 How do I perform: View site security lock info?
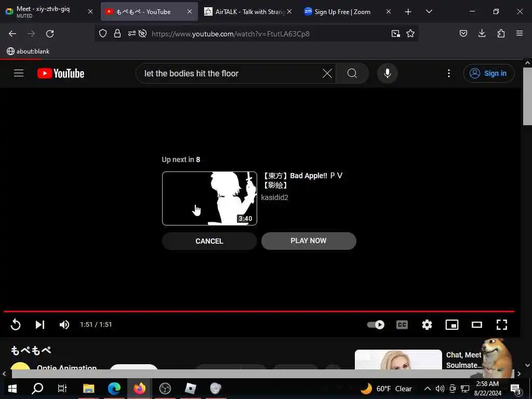pos(117,34)
